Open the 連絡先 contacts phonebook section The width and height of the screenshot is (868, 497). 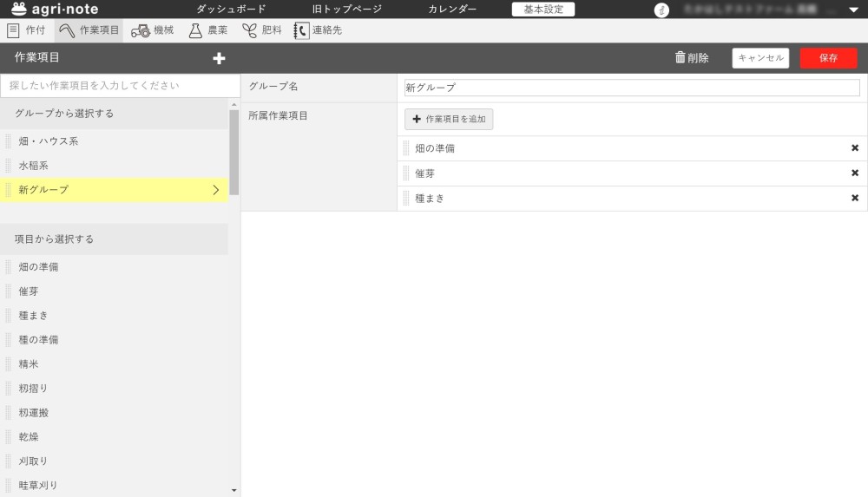(318, 30)
